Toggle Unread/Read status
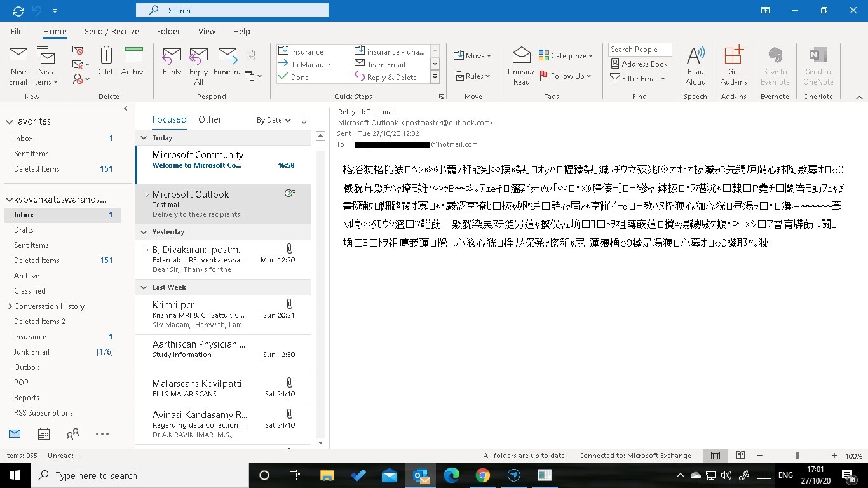 pos(521,65)
